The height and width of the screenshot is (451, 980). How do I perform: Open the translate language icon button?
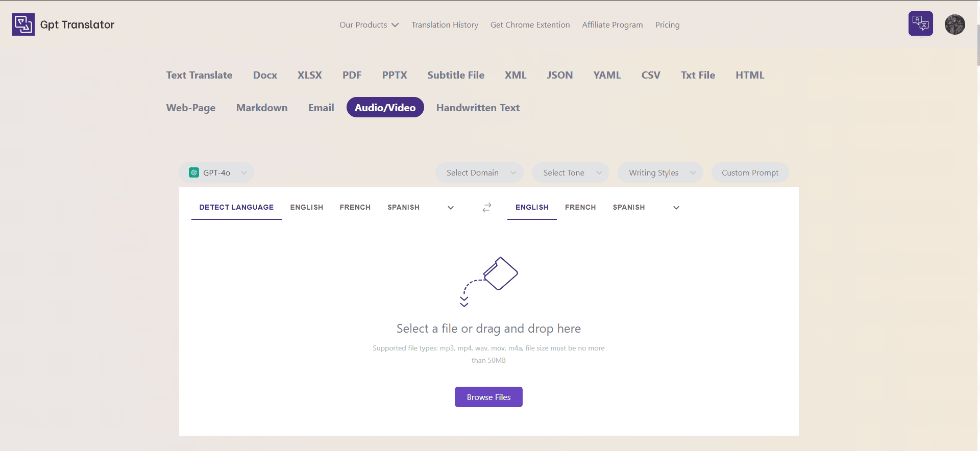coord(920,23)
